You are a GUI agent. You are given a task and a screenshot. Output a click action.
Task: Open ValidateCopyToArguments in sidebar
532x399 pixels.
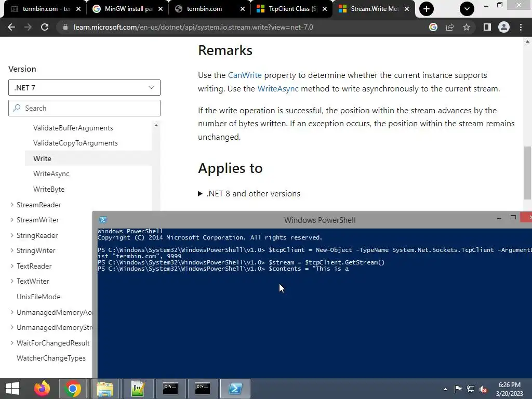tap(75, 143)
